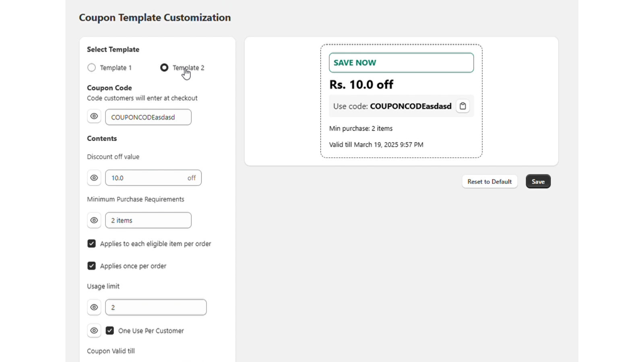Toggle eye icon beside Discount off value
This screenshot has width=644, height=362.
click(94, 178)
